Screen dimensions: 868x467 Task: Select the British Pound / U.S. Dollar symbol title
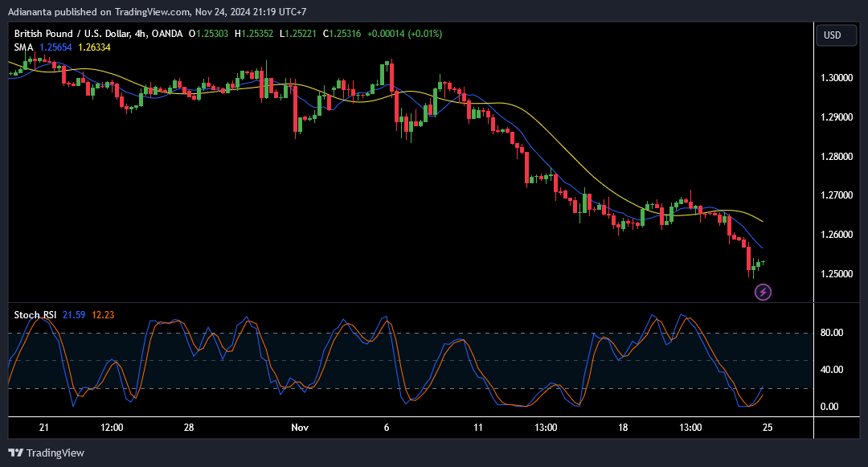99,34
